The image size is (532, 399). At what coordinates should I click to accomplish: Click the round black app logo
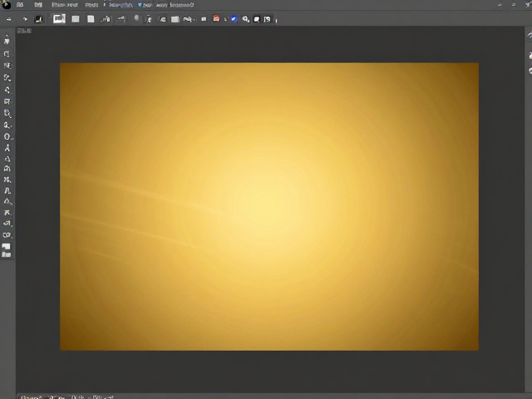click(6, 5)
